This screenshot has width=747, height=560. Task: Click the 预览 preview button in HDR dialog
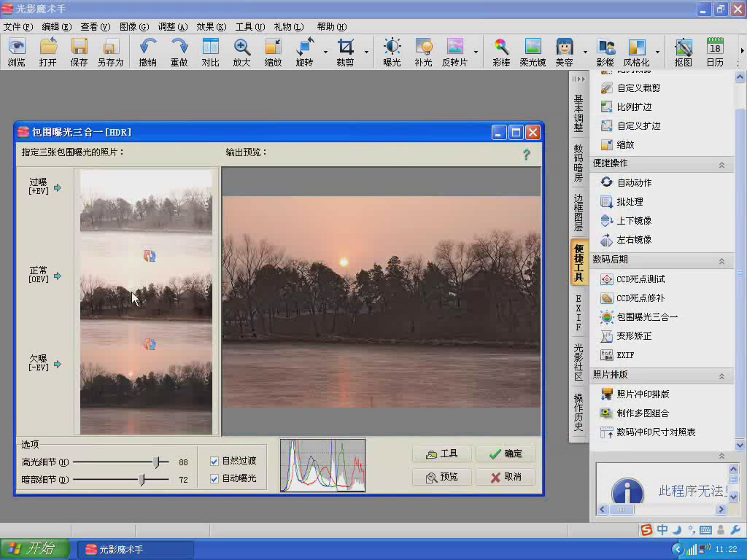point(442,477)
